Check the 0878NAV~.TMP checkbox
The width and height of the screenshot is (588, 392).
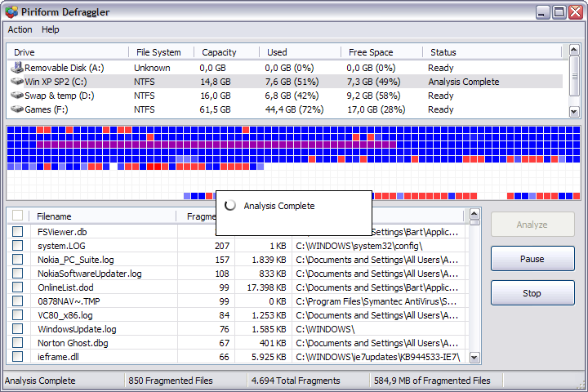pos(18,301)
